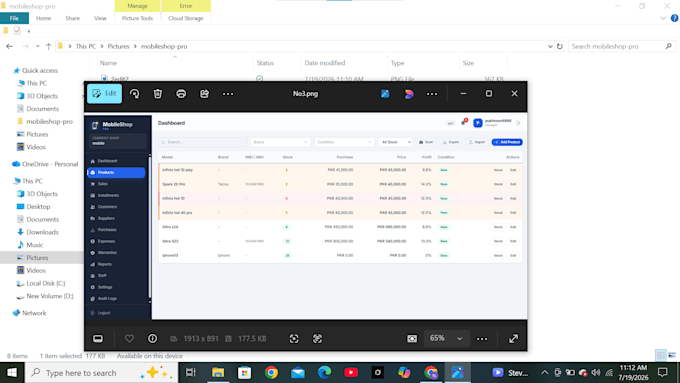The height and width of the screenshot is (383, 680).
Task: Open Explorer help question mark icon
Action: coord(674,18)
